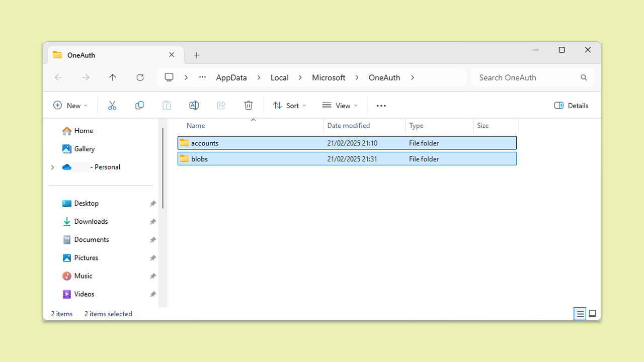Image resolution: width=644 pixels, height=362 pixels.
Task: Toggle the Details pane
Action: point(571,106)
